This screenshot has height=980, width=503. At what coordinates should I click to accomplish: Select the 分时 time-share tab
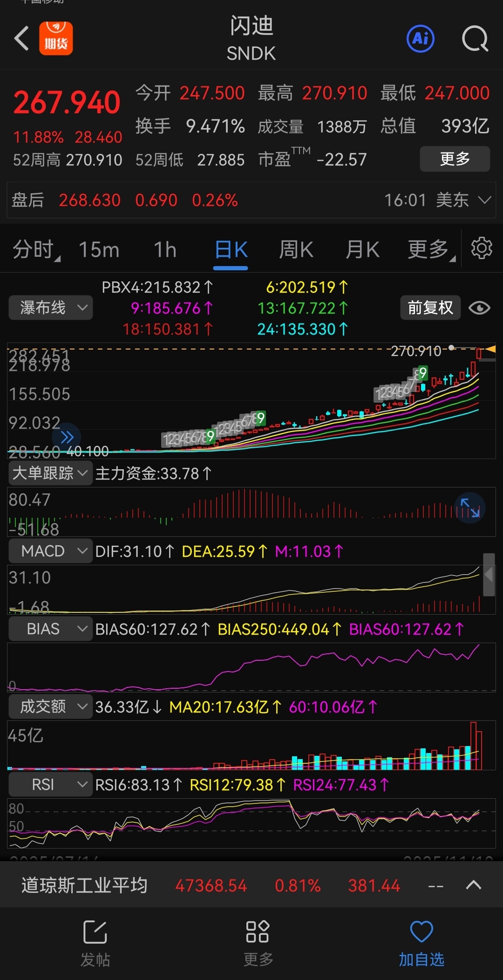(36, 249)
